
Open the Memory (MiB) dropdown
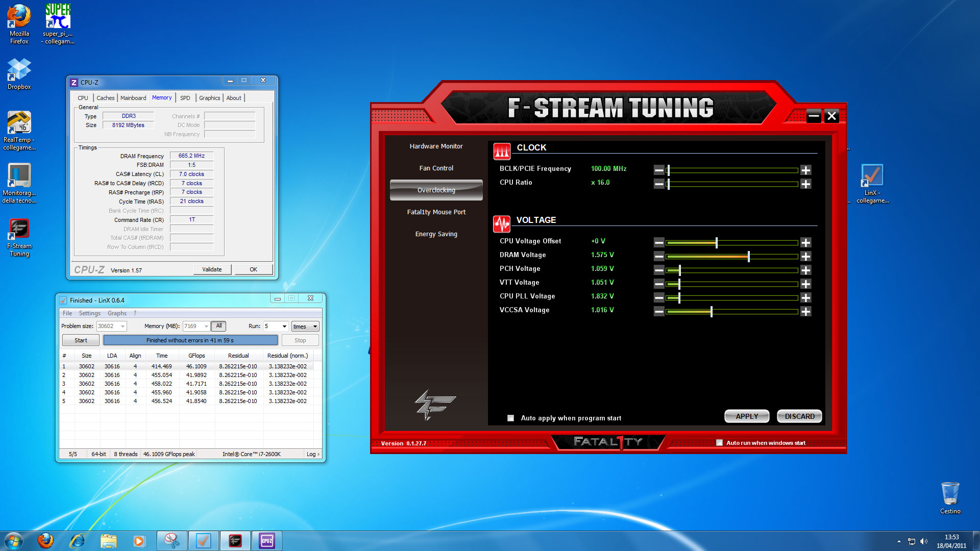point(206,327)
